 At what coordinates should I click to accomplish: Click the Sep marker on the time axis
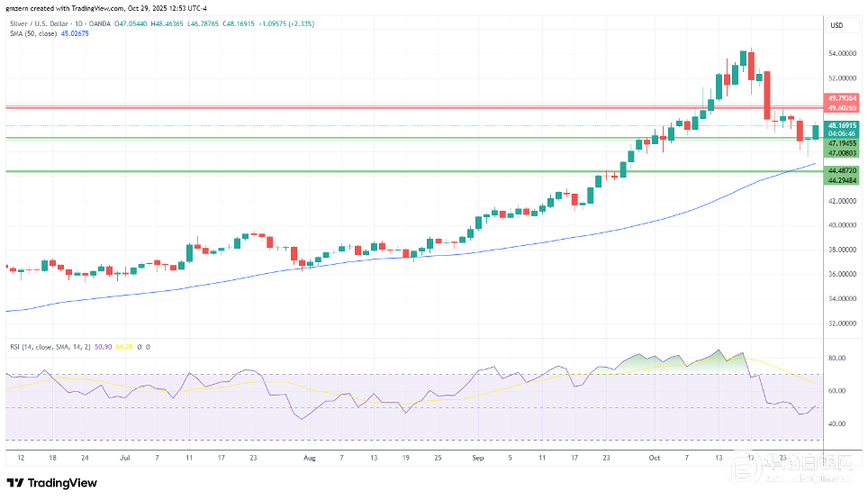point(477,457)
